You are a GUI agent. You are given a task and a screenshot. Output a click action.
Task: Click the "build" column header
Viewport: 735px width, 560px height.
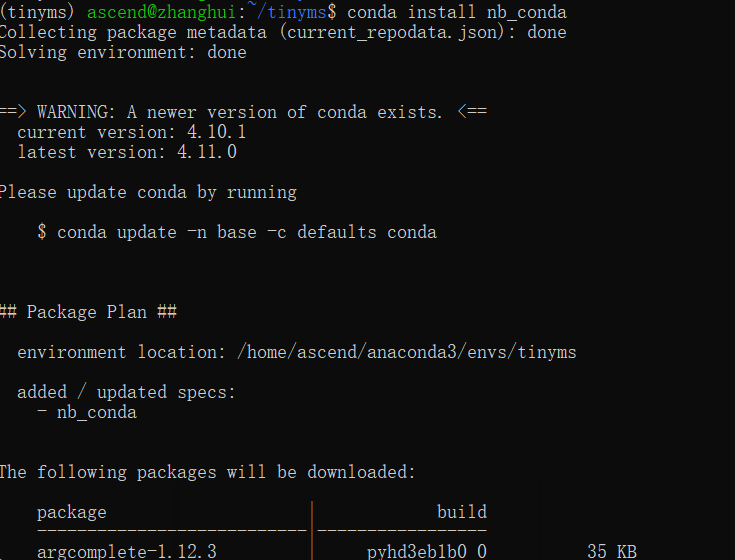point(461,512)
